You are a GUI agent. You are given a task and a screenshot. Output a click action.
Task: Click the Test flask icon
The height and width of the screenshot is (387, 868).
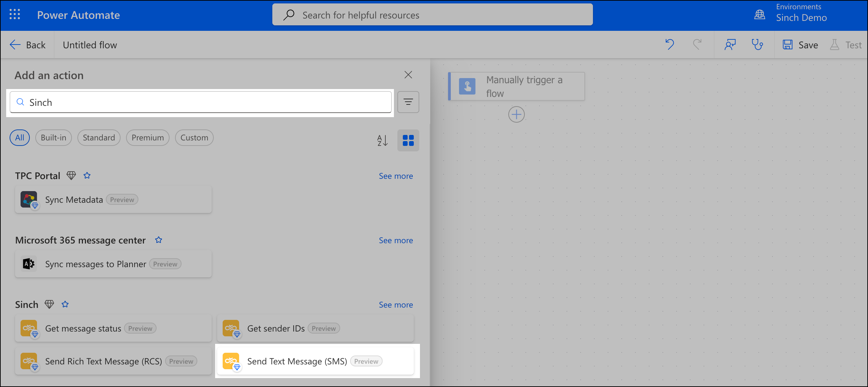tap(835, 45)
